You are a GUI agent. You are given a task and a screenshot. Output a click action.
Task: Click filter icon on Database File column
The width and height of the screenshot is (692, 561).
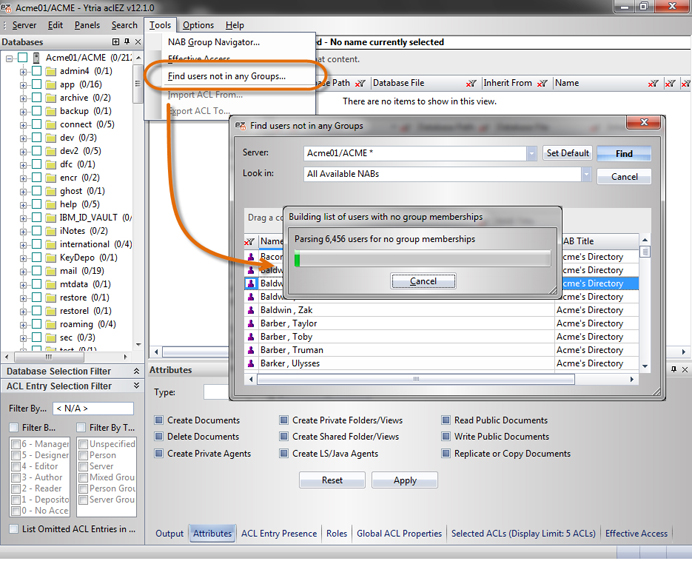click(471, 83)
